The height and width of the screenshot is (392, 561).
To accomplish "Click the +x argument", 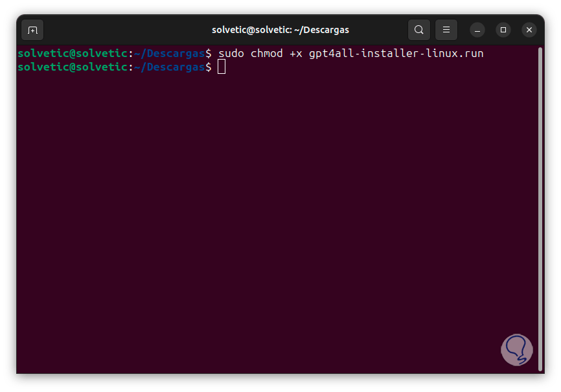I will (x=296, y=53).
